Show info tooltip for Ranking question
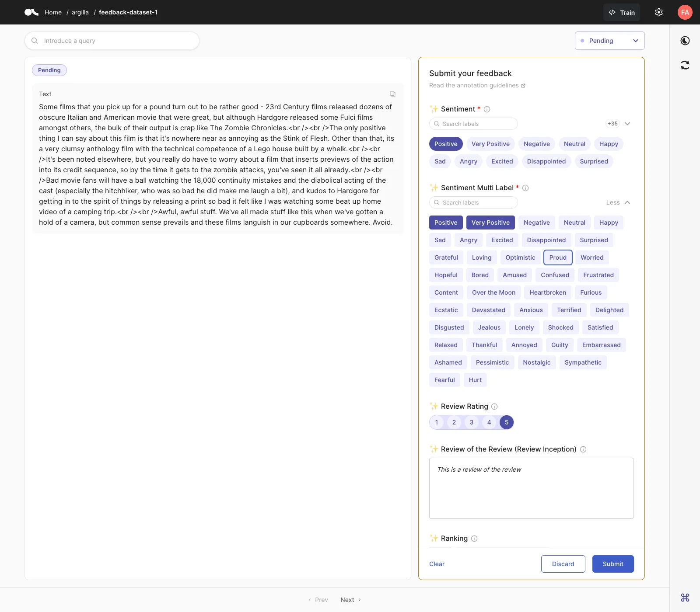The width and height of the screenshot is (700, 612). point(474,539)
